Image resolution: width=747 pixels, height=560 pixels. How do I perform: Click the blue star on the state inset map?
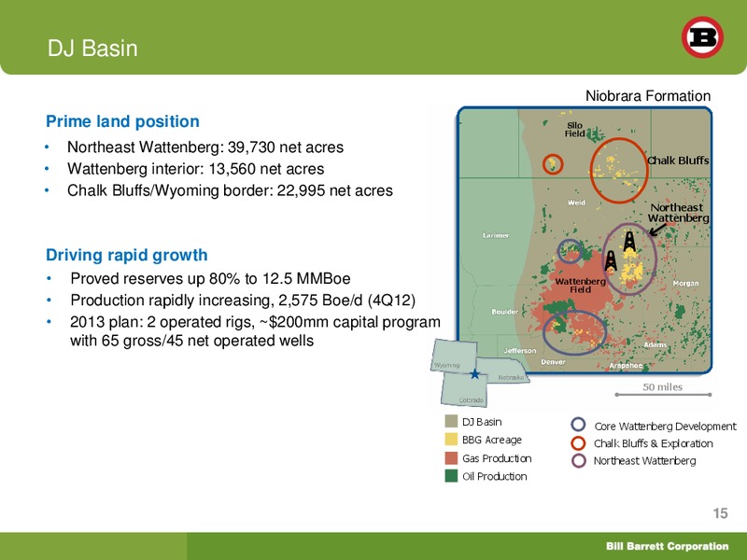click(x=474, y=374)
